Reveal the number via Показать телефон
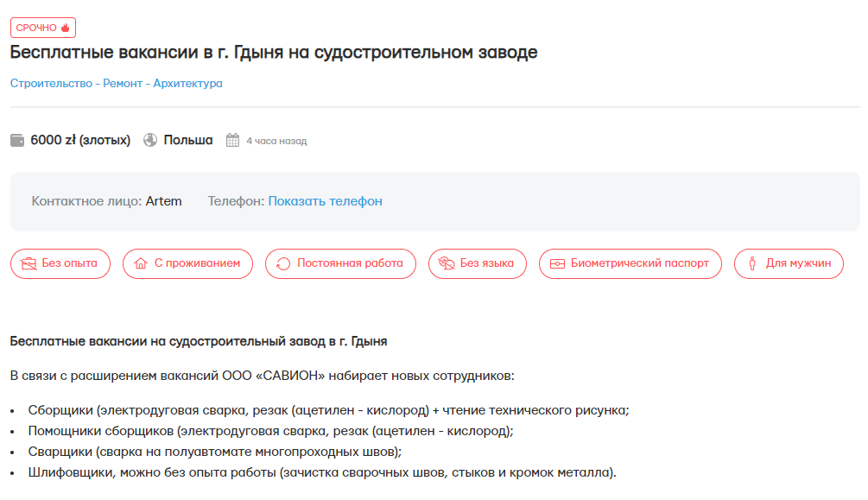This screenshot has width=868, height=500. pos(325,201)
